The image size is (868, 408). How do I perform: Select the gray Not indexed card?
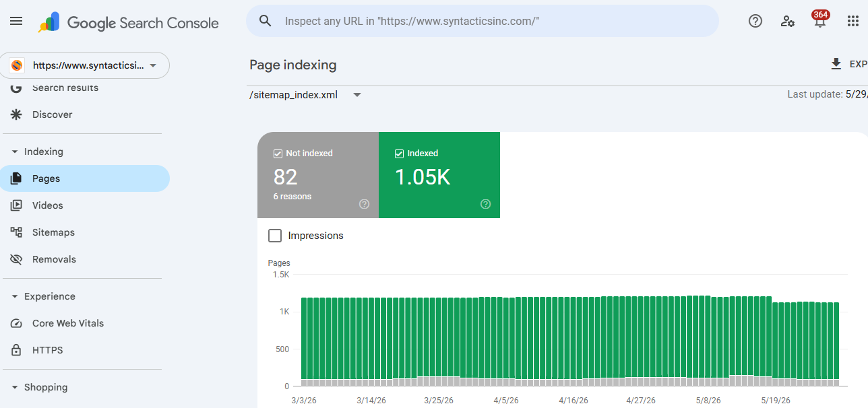click(318, 175)
